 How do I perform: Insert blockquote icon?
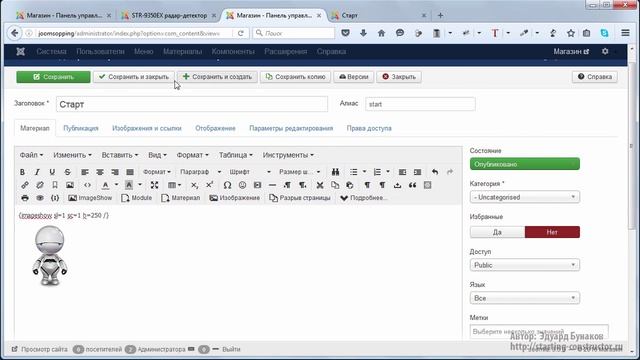[x=413, y=185]
